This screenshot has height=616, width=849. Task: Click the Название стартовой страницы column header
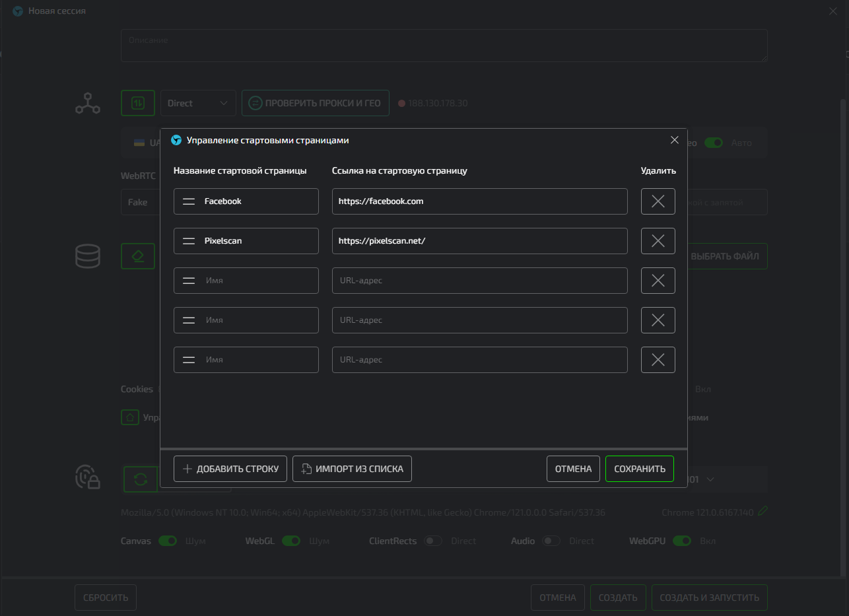240,170
